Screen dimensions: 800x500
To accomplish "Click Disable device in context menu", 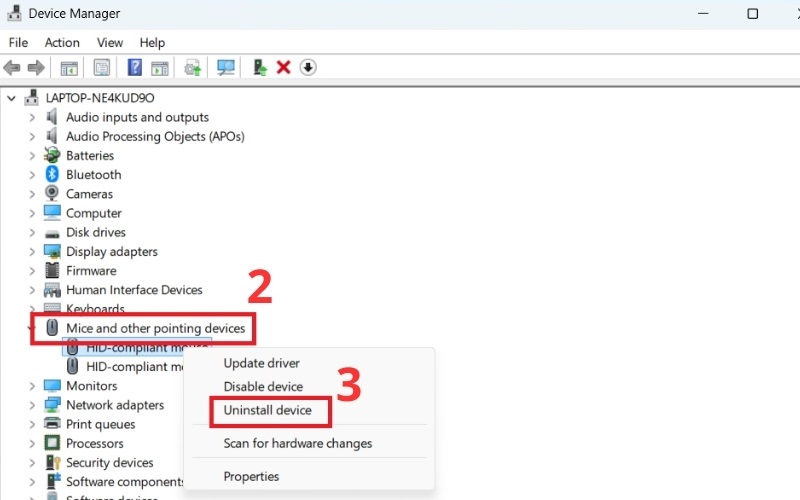I will (263, 387).
